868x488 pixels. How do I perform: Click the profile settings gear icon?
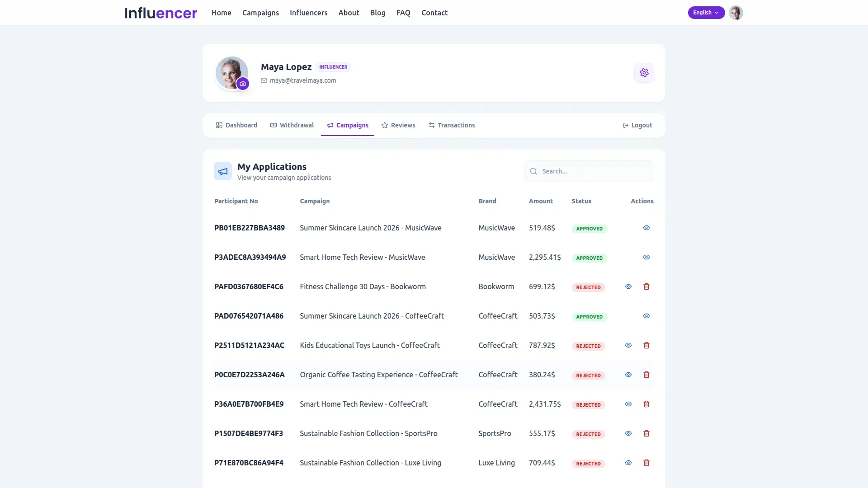(644, 73)
